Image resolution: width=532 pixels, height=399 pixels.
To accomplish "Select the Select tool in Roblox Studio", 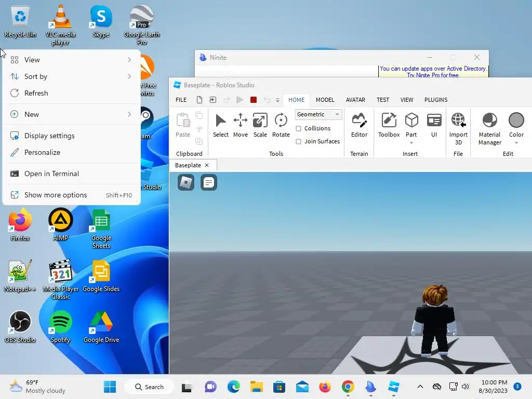I will pyautogui.click(x=220, y=125).
